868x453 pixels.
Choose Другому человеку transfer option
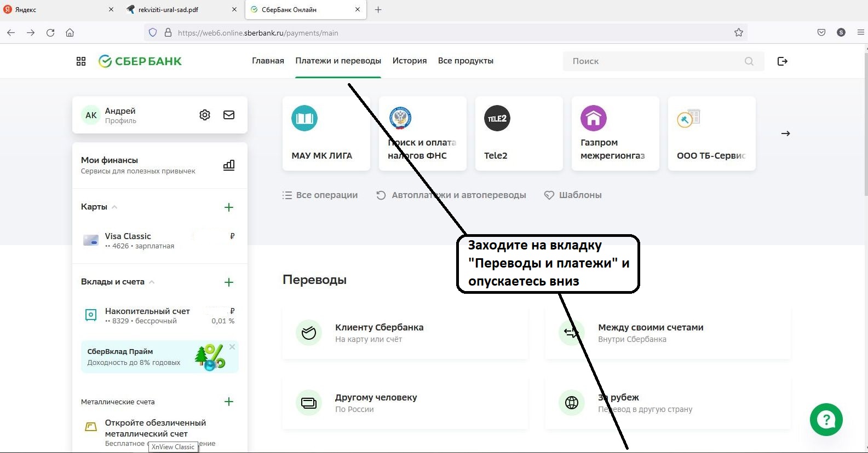tap(405, 403)
